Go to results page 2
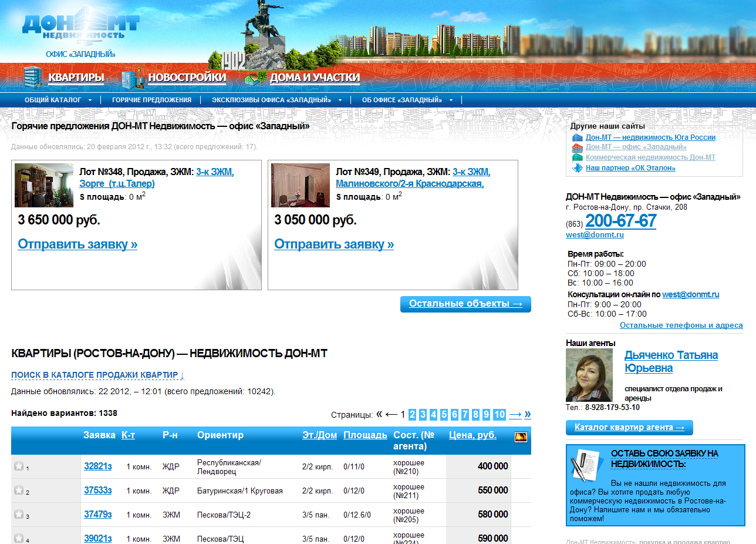Image resolution: width=756 pixels, height=544 pixels. point(413,414)
